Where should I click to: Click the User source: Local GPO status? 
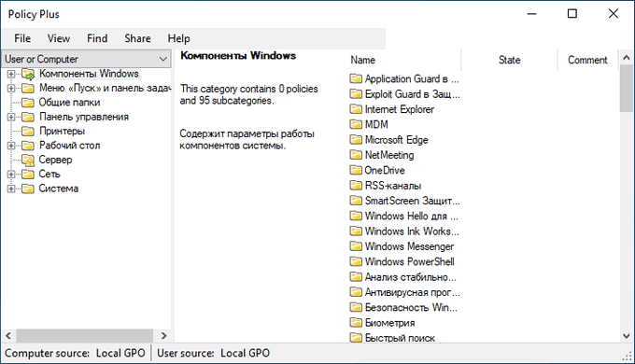214,353
